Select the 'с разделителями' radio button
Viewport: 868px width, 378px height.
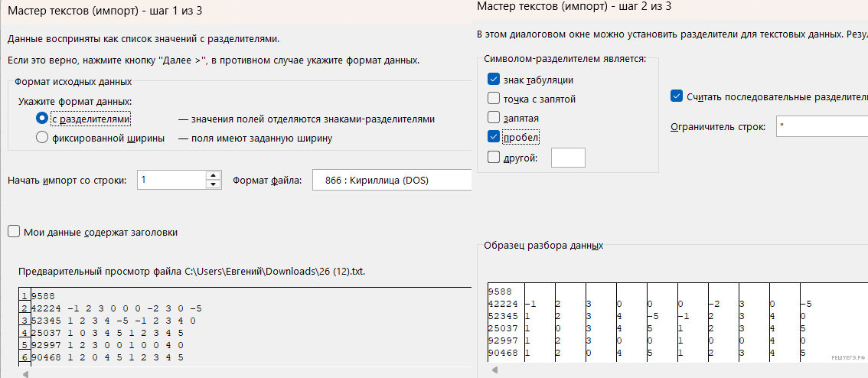42,119
